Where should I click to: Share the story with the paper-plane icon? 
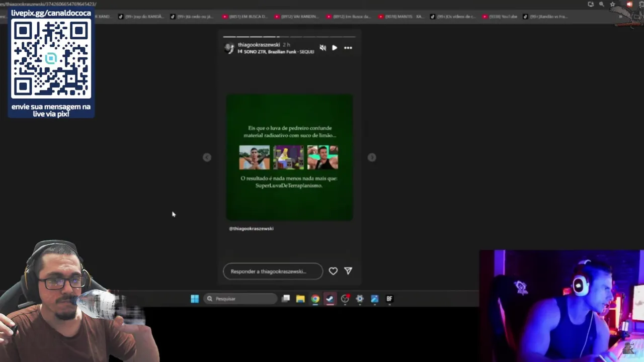click(348, 270)
